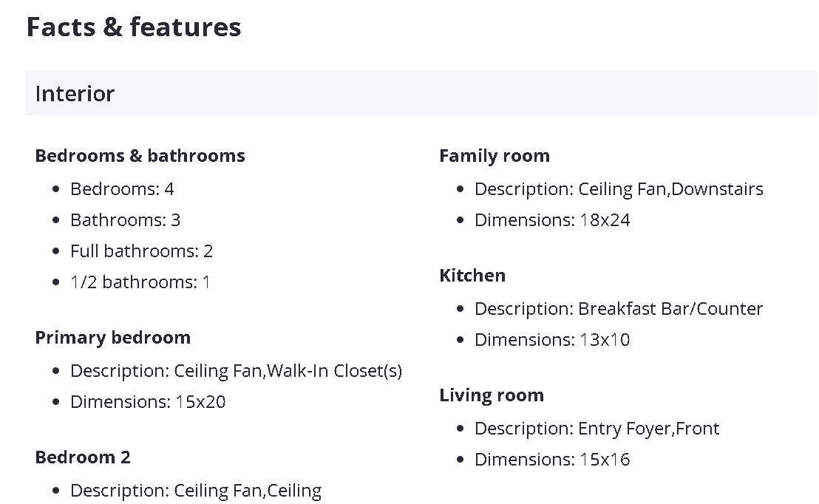Click the Family room subheading
The height and width of the screenshot is (504, 819).
tap(495, 156)
